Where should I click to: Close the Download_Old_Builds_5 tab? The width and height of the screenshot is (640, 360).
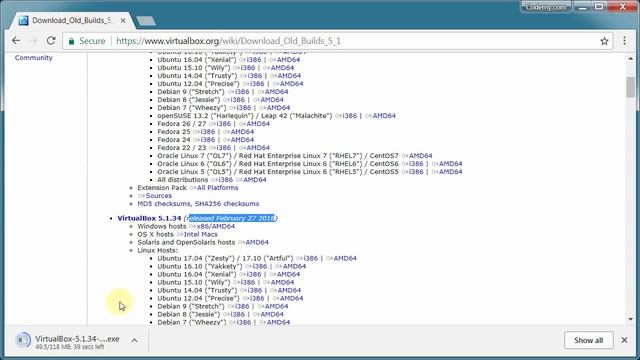pos(123,20)
